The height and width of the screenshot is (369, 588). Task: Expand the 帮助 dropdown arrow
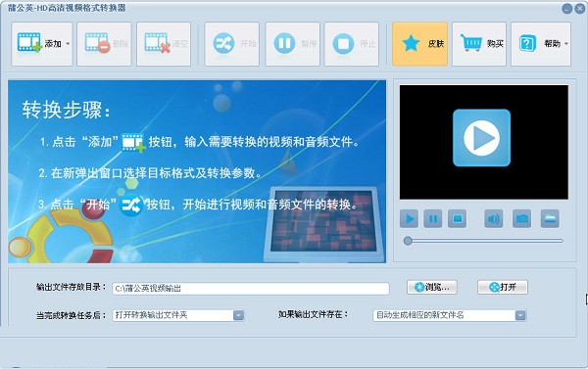(566, 44)
